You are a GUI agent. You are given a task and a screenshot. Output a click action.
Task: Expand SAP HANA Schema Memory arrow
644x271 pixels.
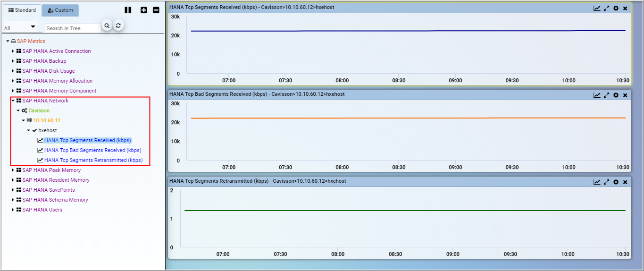(x=13, y=200)
